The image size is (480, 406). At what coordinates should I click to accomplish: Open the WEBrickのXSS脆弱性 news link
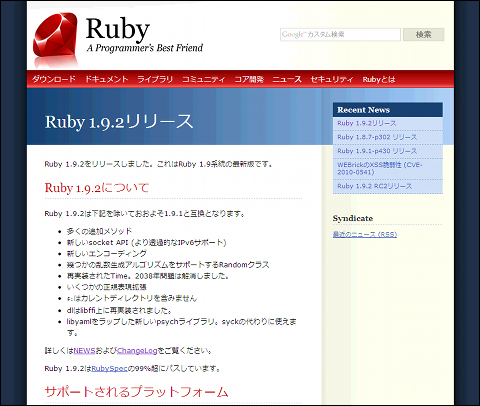tap(380, 168)
